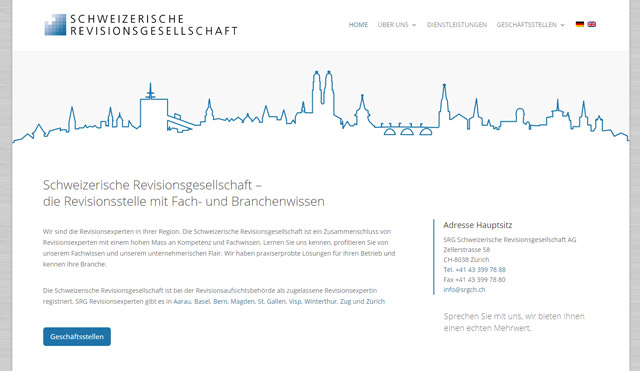Follow the Magden link
This screenshot has height=371, width=640.
tap(242, 302)
